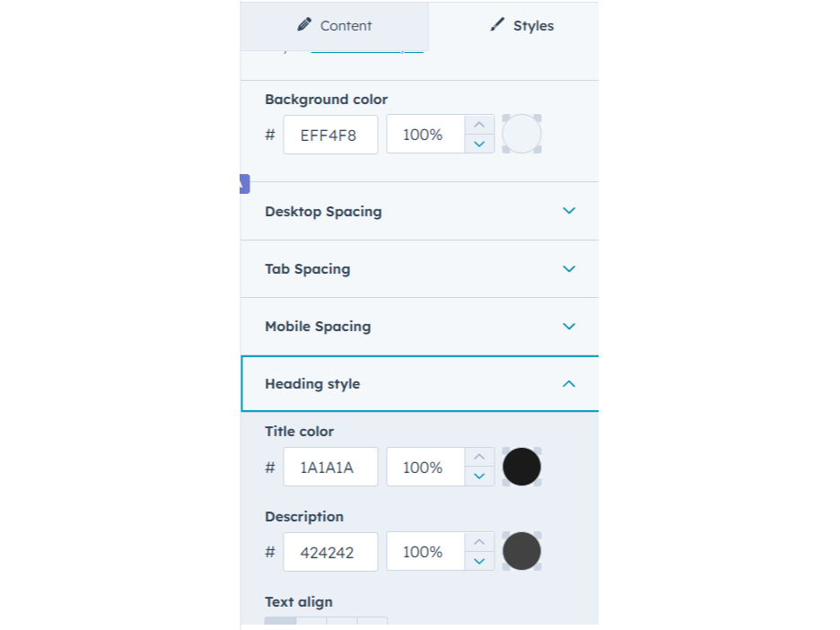
Task: Click the Title color hex field 1A1A1A
Action: coord(330,468)
